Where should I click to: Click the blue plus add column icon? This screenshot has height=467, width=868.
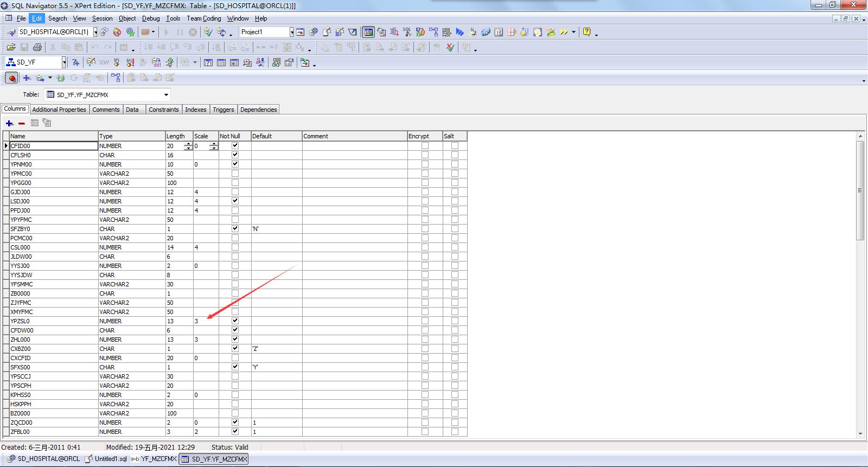(x=9, y=123)
